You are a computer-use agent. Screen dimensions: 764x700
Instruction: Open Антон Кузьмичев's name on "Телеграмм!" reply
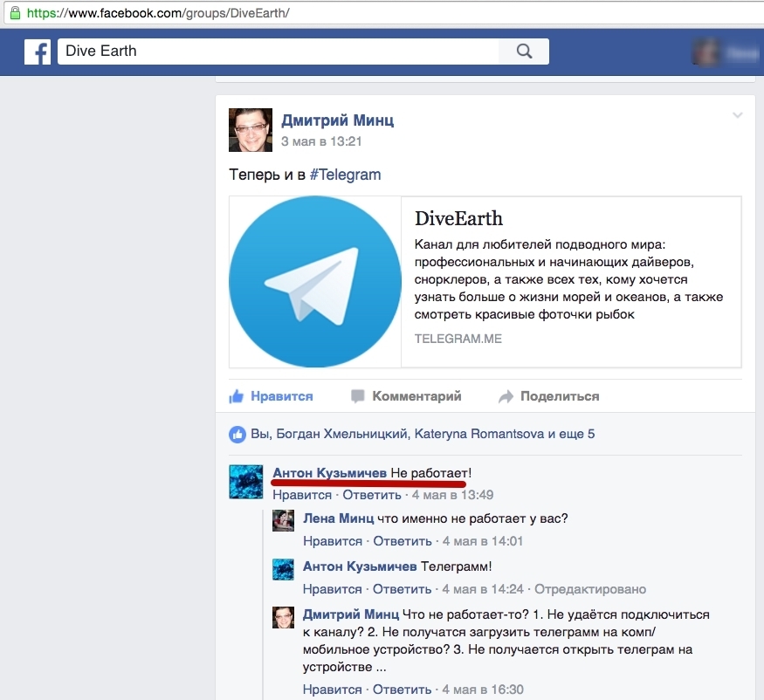(x=360, y=566)
